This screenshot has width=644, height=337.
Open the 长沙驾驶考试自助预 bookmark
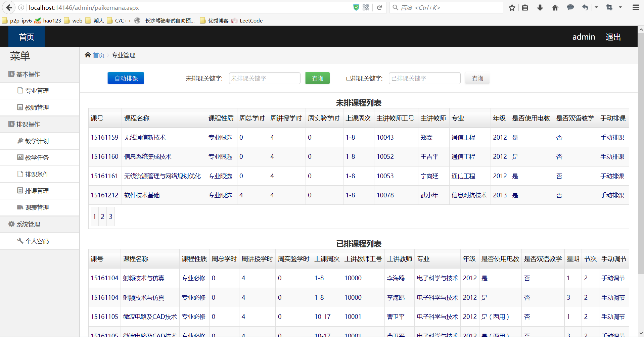pyautogui.click(x=165, y=20)
